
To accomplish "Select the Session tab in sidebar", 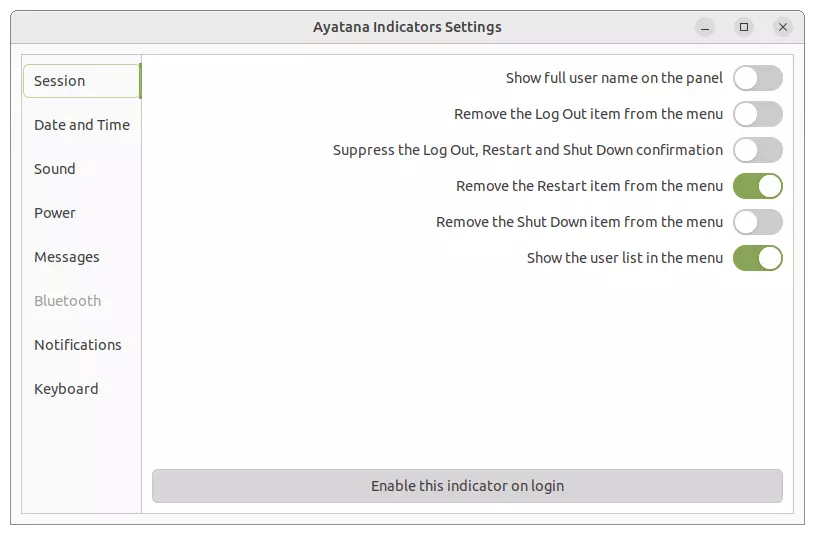I will click(81, 81).
